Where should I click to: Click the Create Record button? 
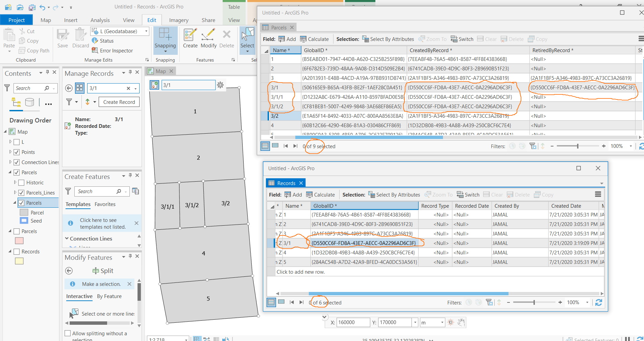[119, 102]
